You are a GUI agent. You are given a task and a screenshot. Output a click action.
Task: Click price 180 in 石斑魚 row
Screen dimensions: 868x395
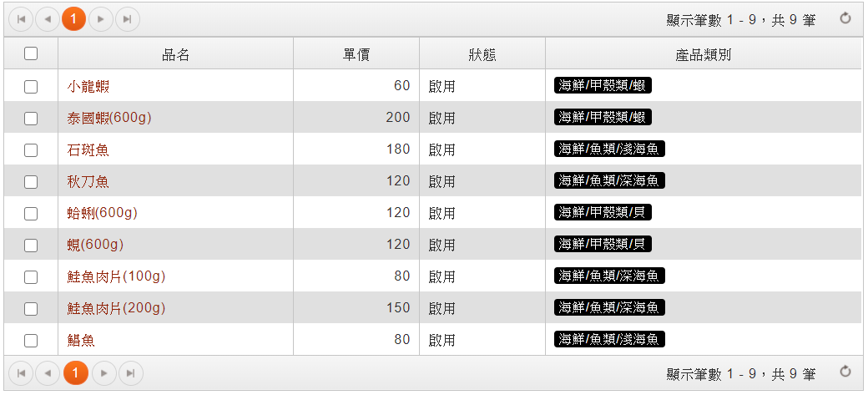[x=398, y=149]
